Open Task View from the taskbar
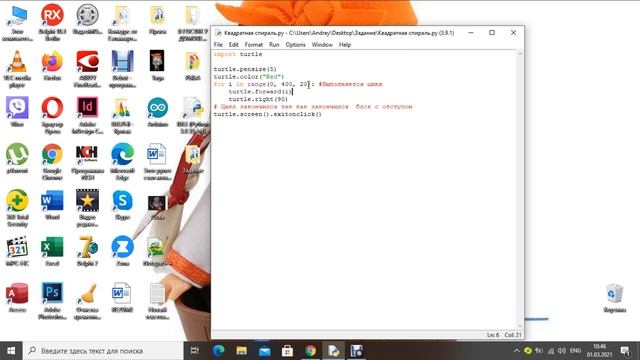This screenshot has height=360, width=640. [x=195, y=351]
